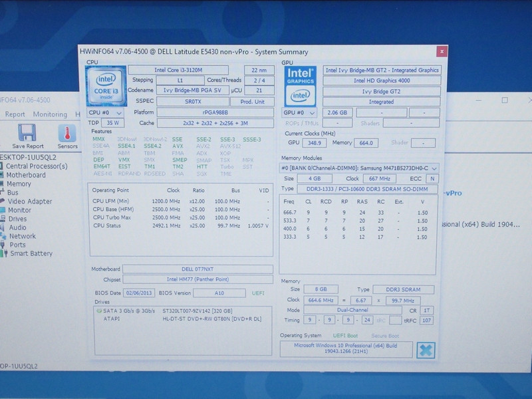Open the Sensors thermometer icon
The width and height of the screenshot is (532, 399).
click(x=67, y=133)
